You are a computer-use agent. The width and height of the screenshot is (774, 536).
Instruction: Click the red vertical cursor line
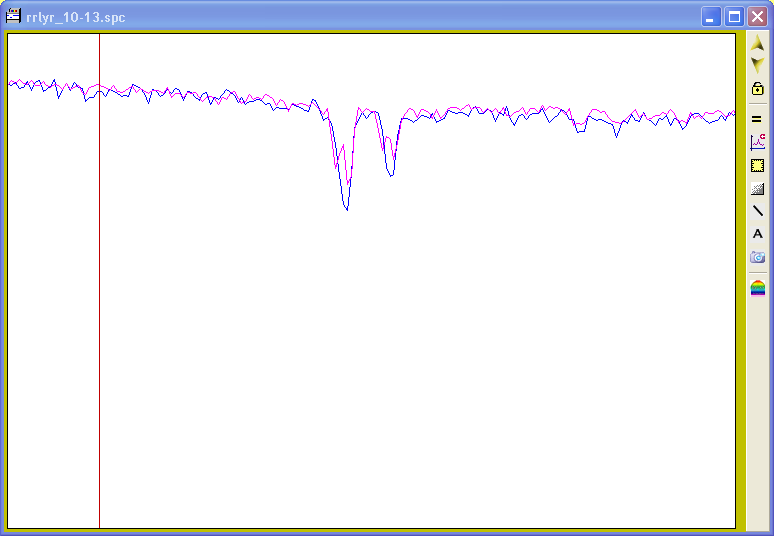pos(99,281)
